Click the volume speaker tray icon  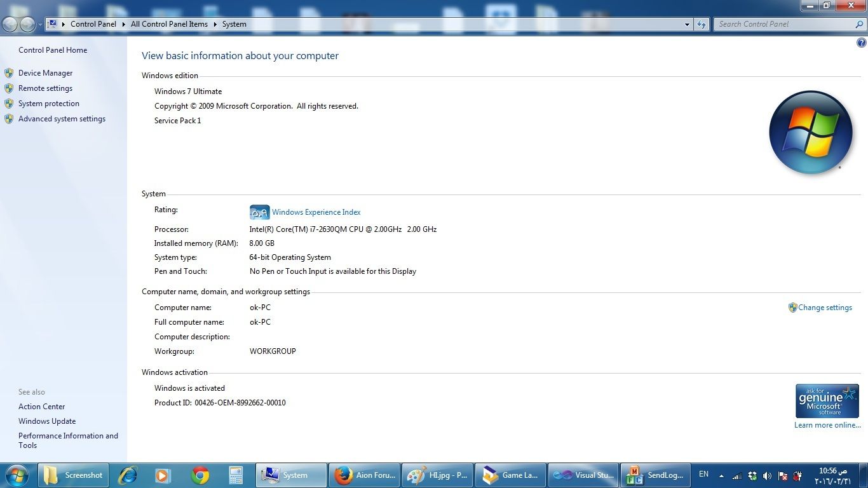[x=767, y=476]
